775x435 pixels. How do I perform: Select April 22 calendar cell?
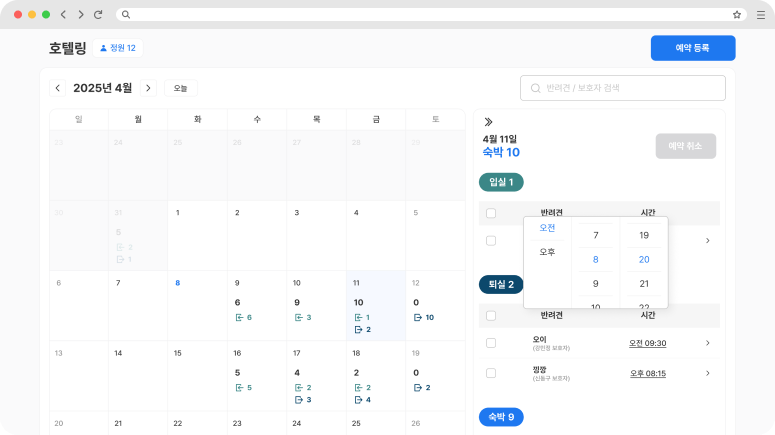point(197,423)
